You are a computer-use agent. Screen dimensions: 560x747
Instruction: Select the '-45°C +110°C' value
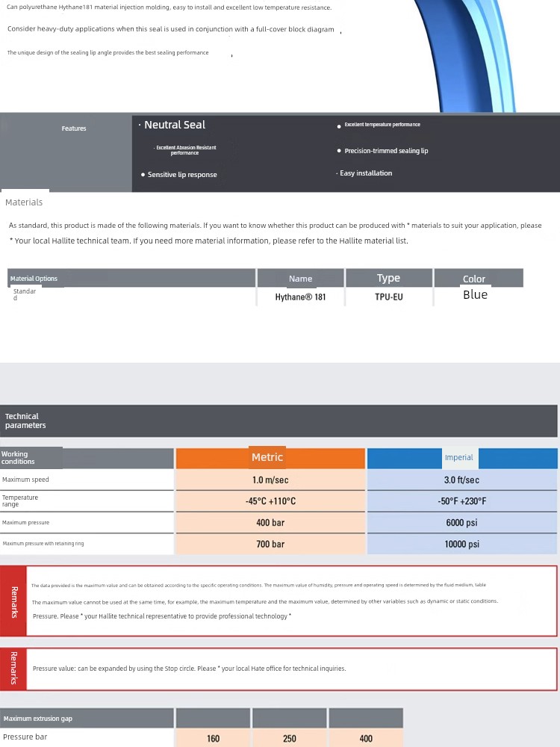coord(270,501)
